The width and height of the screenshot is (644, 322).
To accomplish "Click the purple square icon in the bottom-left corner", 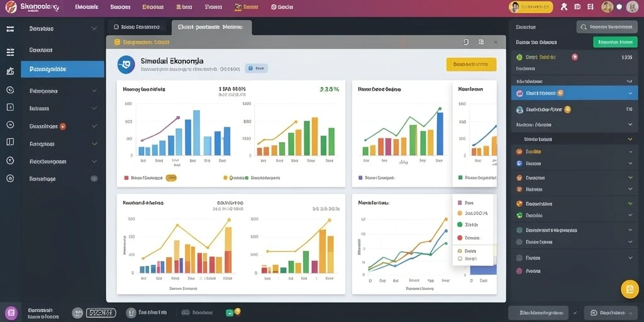I will click(11, 313).
